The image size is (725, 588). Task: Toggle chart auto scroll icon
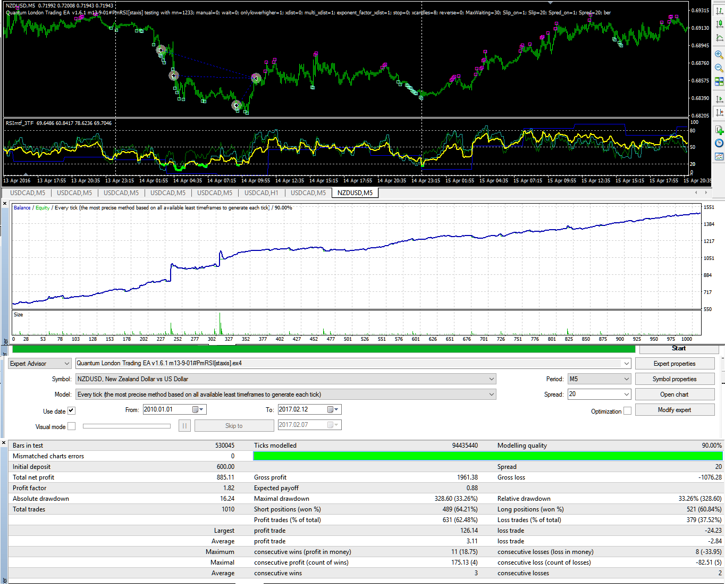pos(719,99)
